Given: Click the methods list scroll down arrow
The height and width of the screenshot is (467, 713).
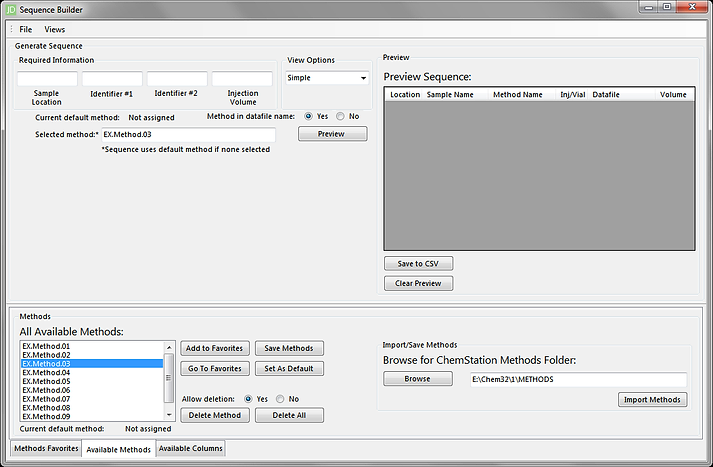Looking at the screenshot, I should click(169, 415).
